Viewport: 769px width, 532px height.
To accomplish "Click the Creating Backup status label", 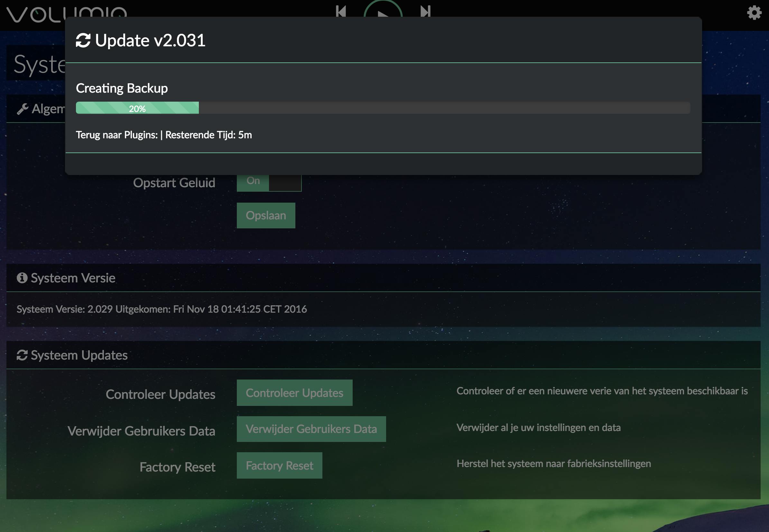I will (122, 88).
